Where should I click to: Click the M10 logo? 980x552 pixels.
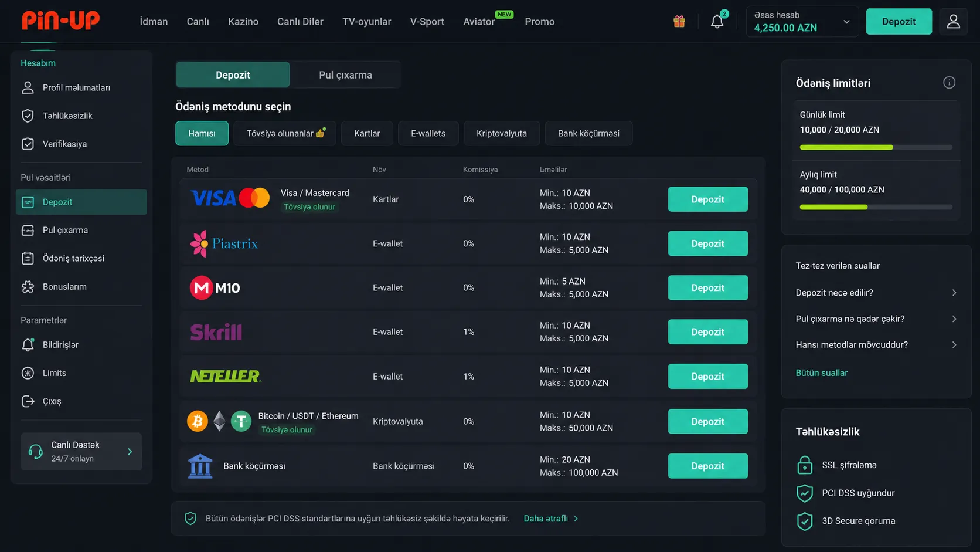(x=215, y=287)
